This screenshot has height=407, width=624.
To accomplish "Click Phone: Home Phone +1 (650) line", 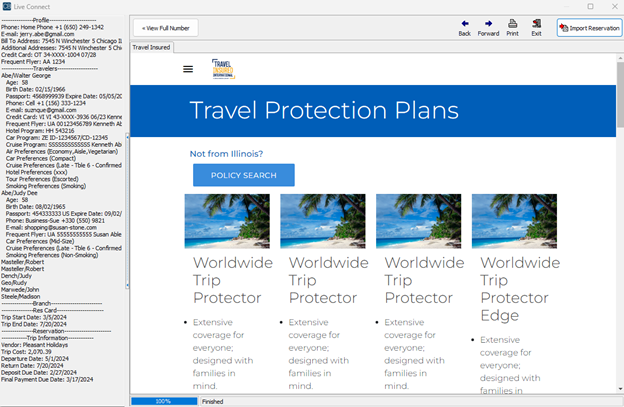I will (52, 27).
